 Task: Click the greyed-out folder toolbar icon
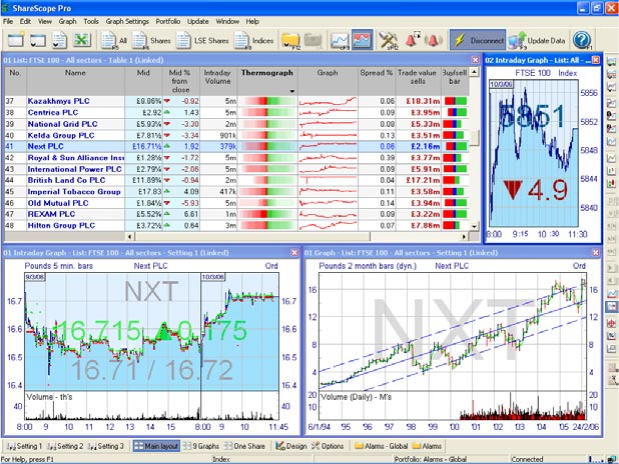313,40
